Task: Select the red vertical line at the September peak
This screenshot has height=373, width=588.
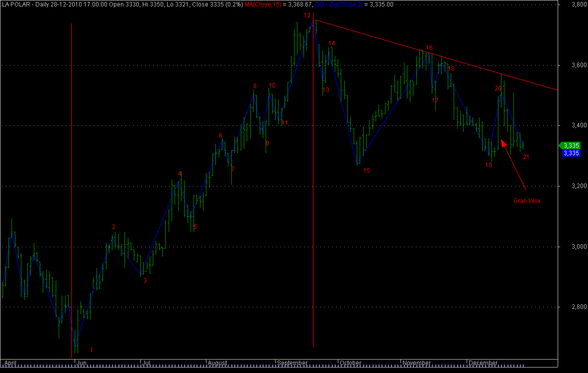Action: (x=313, y=180)
